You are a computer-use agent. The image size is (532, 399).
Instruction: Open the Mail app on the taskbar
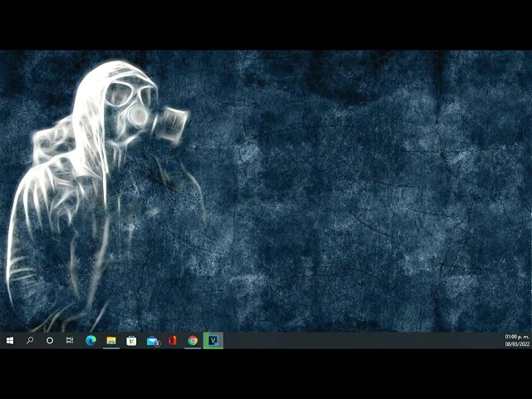[152, 340]
